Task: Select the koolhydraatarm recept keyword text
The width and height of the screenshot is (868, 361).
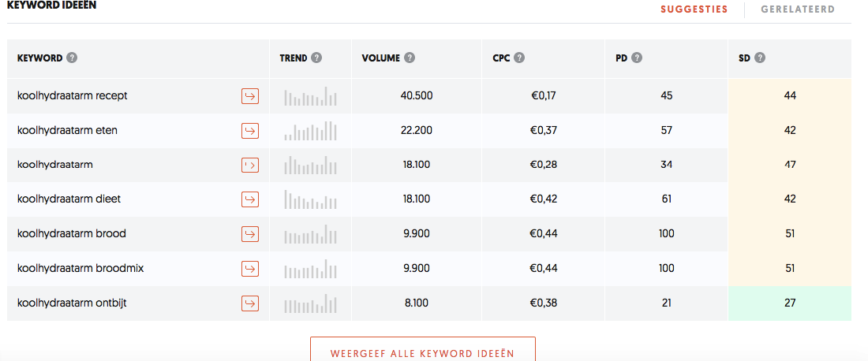Action: [x=73, y=95]
